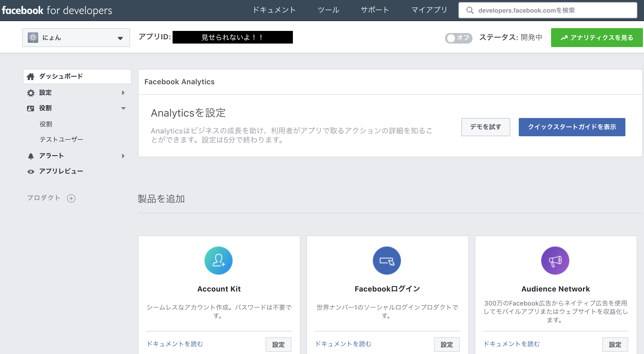
Task: Click the app atom icon beside にょん
Action: 33,38
